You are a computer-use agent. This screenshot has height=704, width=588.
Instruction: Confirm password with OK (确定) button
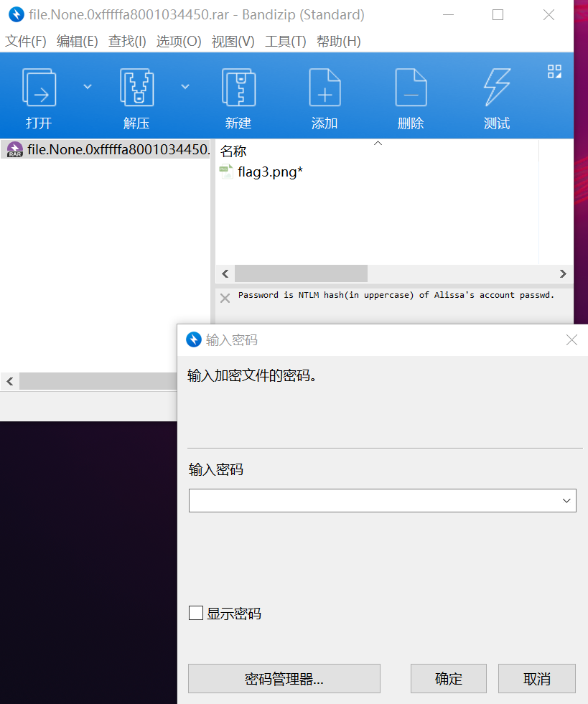tap(448, 679)
